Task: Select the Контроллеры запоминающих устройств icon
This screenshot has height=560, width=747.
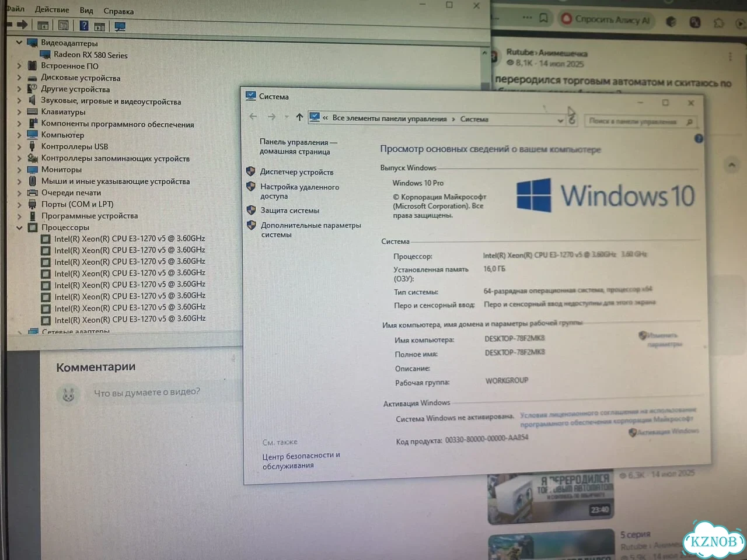Action: [x=32, y=158]
